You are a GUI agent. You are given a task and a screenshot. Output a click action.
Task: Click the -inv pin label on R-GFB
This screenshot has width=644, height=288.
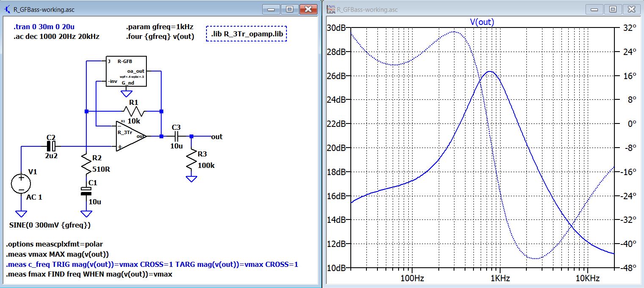click(113, 81)
